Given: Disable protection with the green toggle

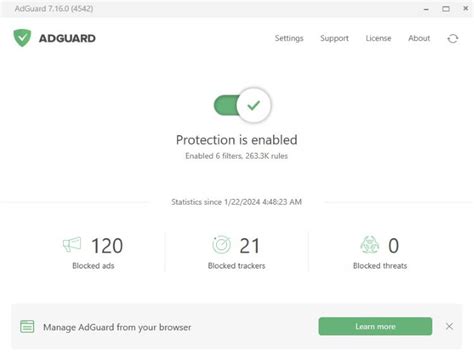Looking at the screenshot, I should [x=242, y=105].
